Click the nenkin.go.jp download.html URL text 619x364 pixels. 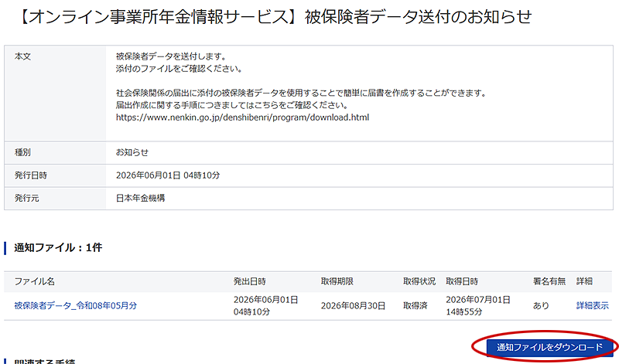[x=242, y=117]
